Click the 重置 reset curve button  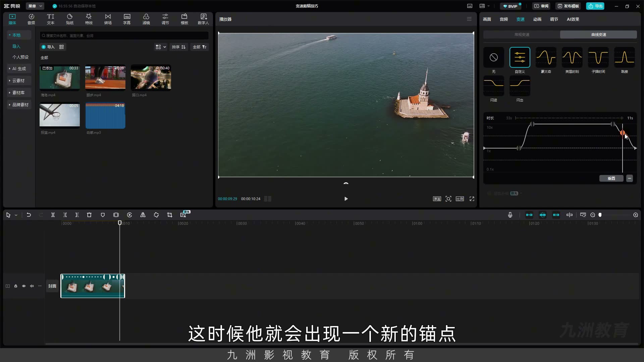click(611, 178)
